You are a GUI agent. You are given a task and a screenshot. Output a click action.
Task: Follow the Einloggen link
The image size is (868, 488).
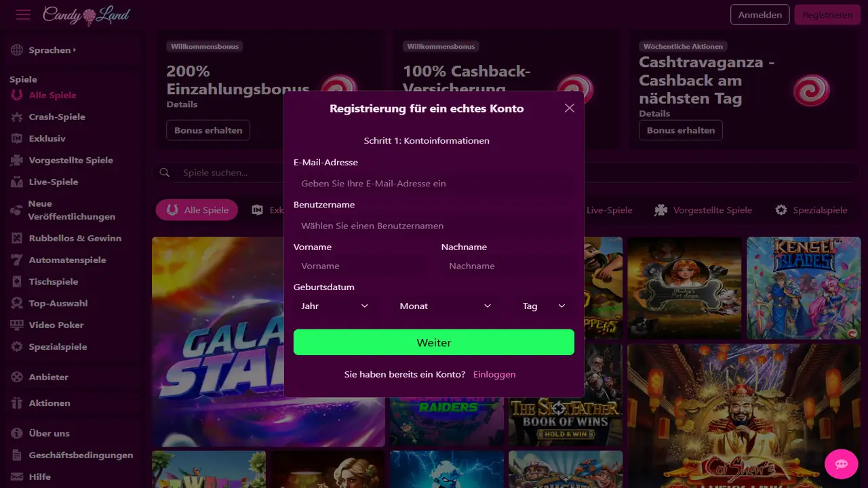[x=494, y=374]
